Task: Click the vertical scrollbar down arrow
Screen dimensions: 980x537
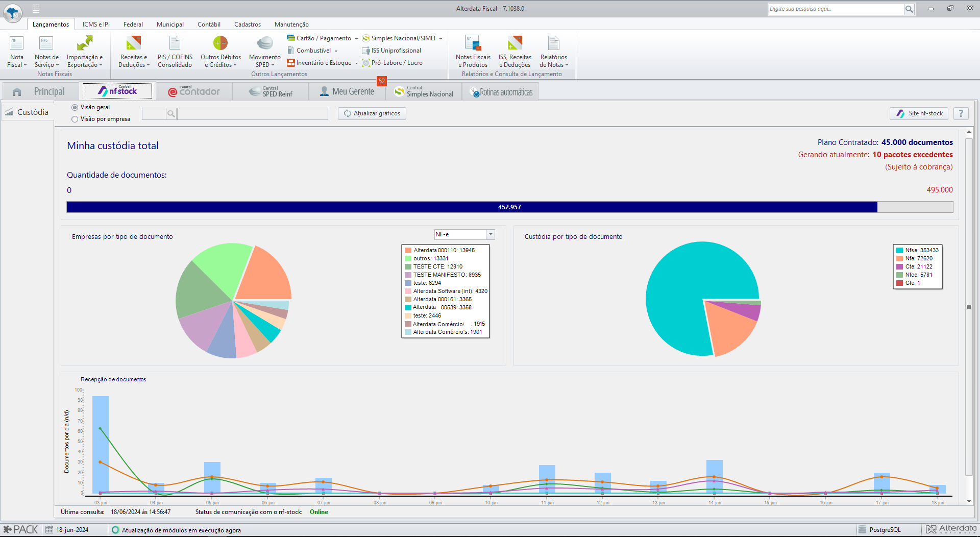Action: pos(969,501)
